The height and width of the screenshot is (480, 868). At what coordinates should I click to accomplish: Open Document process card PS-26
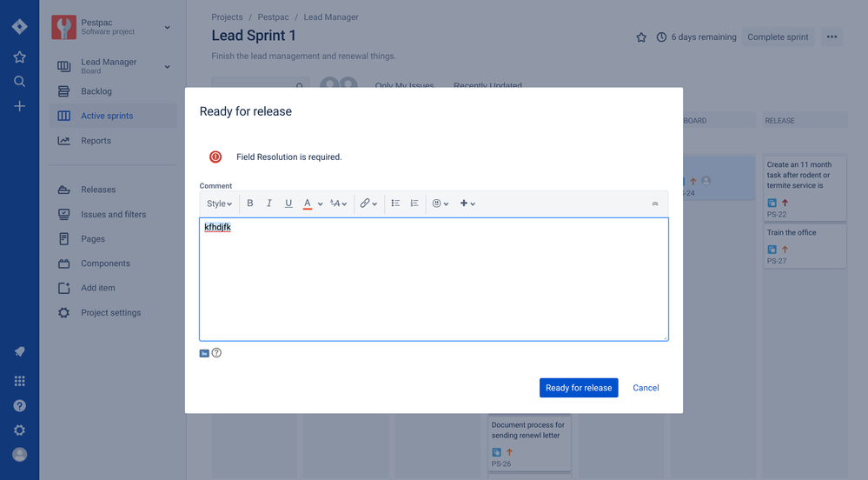(530, 443)
